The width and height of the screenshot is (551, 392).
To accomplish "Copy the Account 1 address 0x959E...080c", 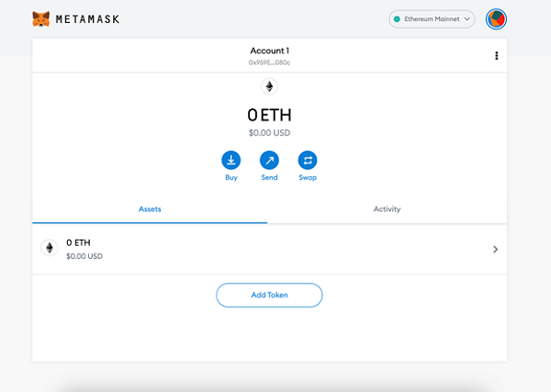I will pos(269,62).
